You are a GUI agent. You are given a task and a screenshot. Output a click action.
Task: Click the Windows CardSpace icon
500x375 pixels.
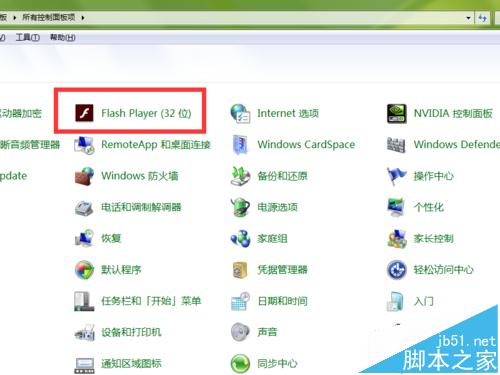240,145
